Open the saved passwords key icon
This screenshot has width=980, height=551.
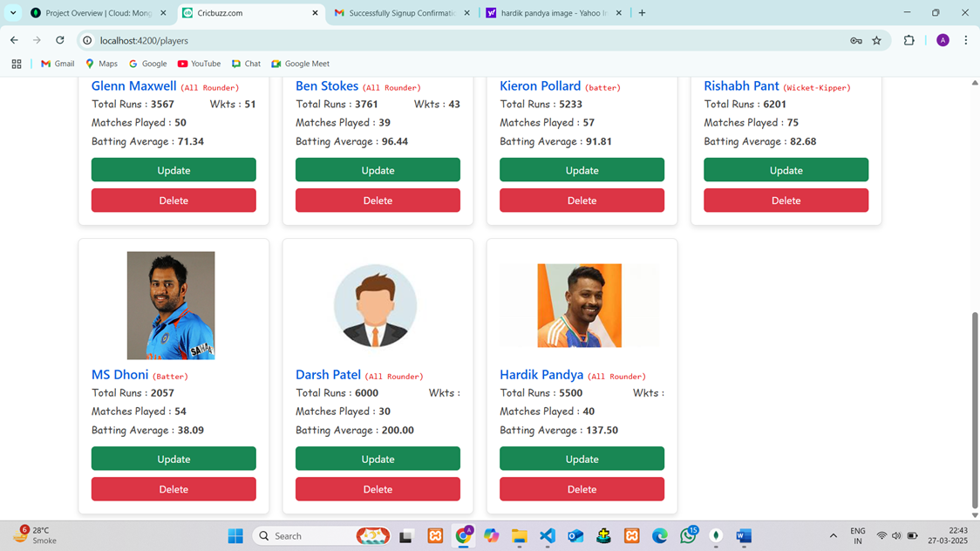pos(856,40)
